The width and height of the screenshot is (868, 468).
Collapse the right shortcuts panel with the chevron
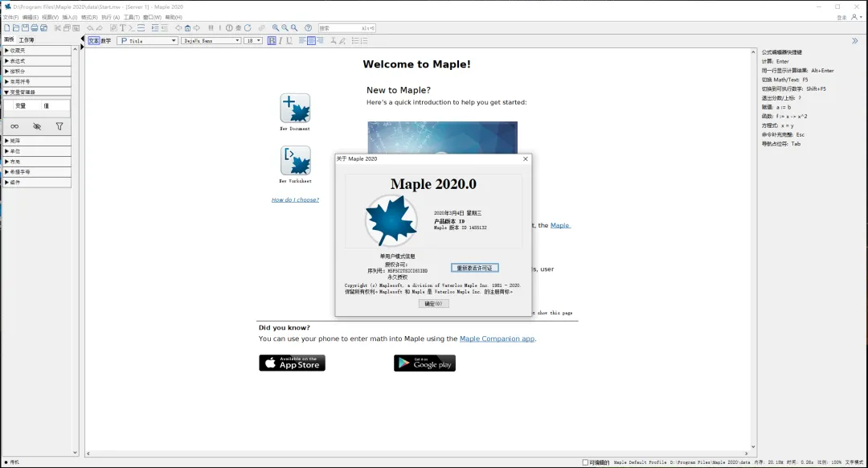[854, 40]
